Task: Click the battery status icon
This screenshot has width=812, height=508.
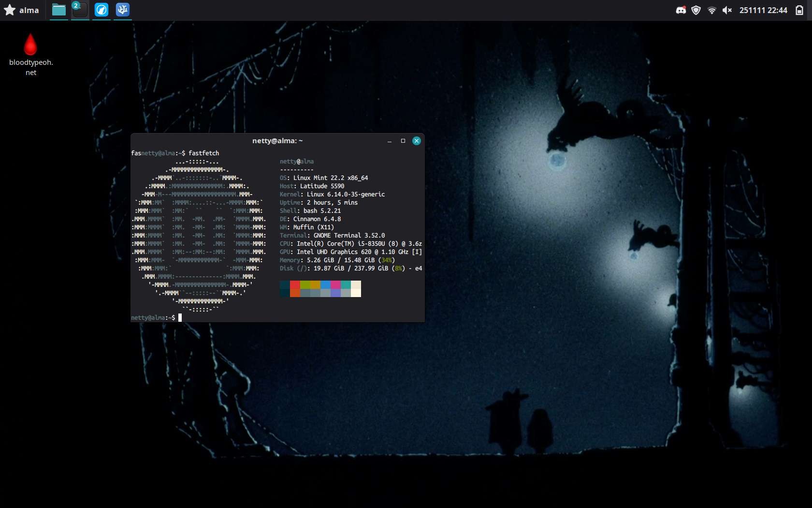Action: 799,10
